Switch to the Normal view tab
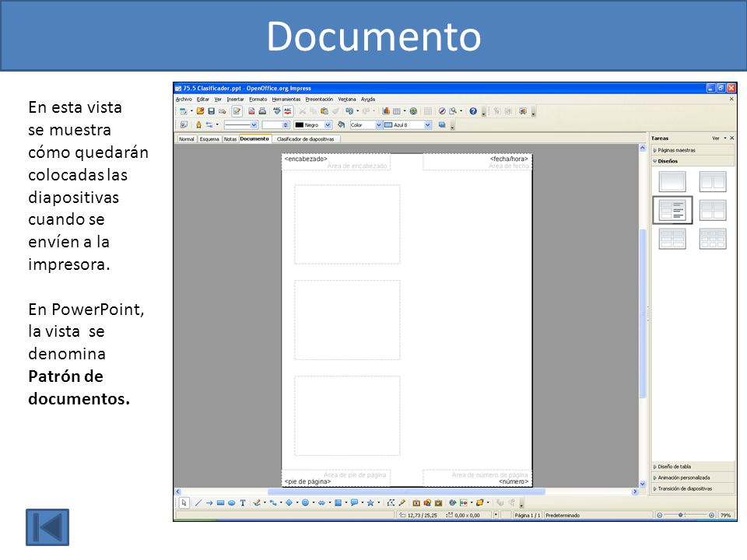This screenshot has height=560, width=747. [187, 139]
